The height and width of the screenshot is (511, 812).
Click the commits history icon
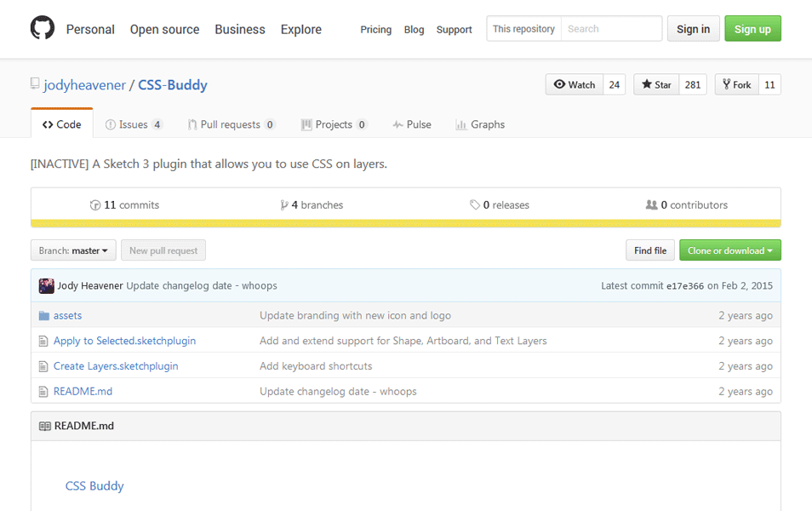click(x=94, y=204)
